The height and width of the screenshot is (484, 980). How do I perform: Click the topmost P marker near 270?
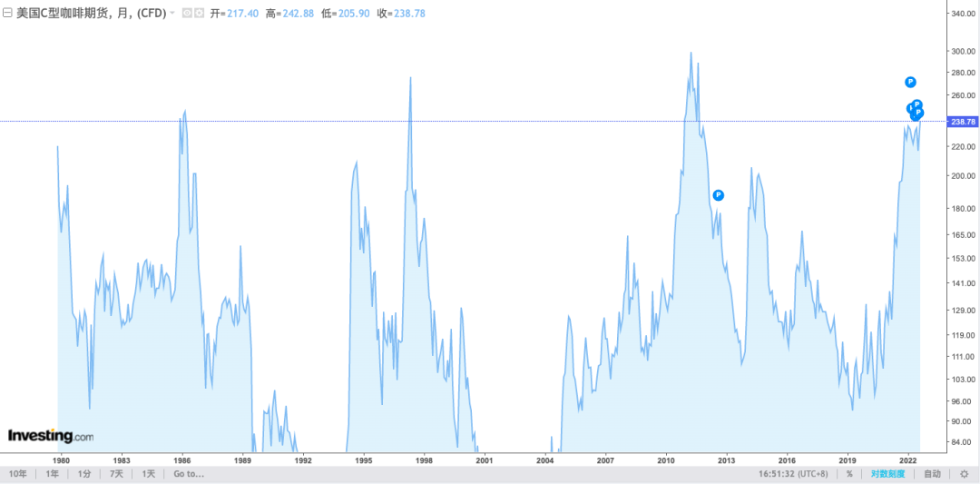coord(910,82)
